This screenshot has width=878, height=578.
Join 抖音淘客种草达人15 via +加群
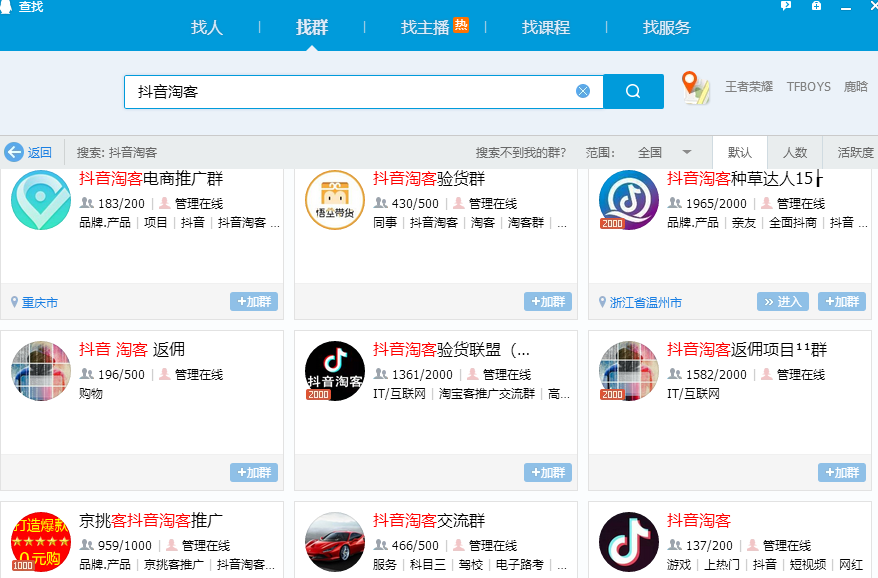coord(842,301)
